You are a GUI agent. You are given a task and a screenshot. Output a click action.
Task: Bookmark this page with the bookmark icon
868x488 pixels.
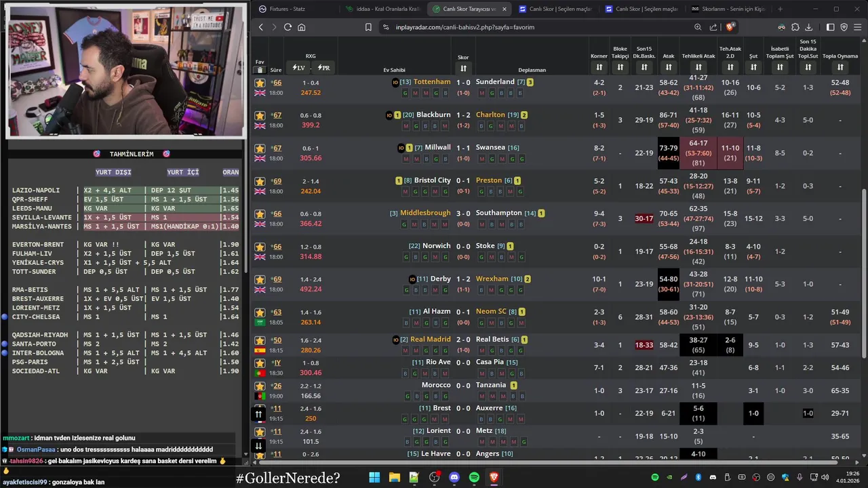point(368,27)
